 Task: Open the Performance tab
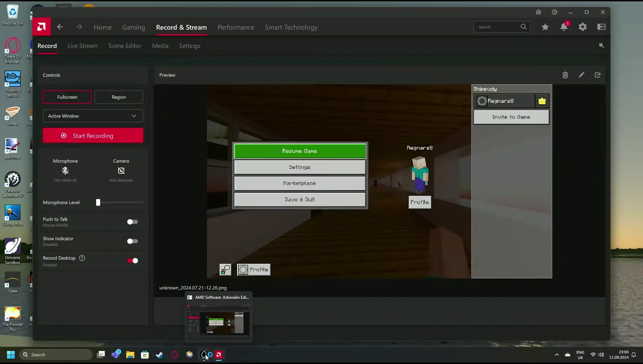click(x=236, y=27)
